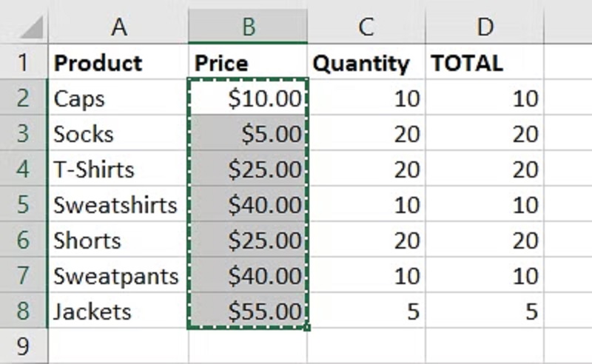Select the TOTAL cell for Caps
The image size is (592, 364).
[484, 98]
